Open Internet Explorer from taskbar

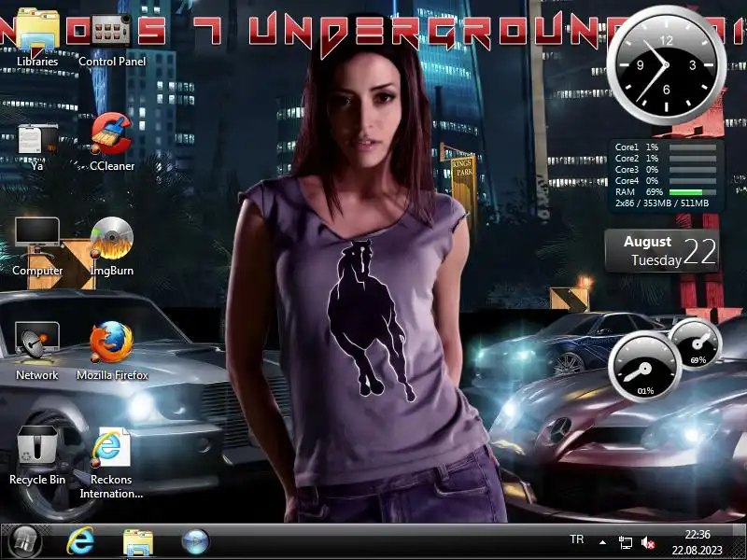80,541
